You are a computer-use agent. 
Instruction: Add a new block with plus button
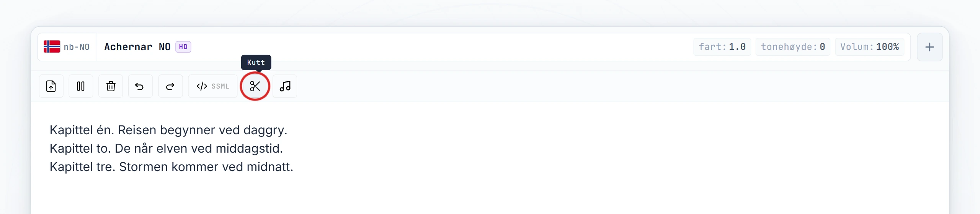click(929, 47)
